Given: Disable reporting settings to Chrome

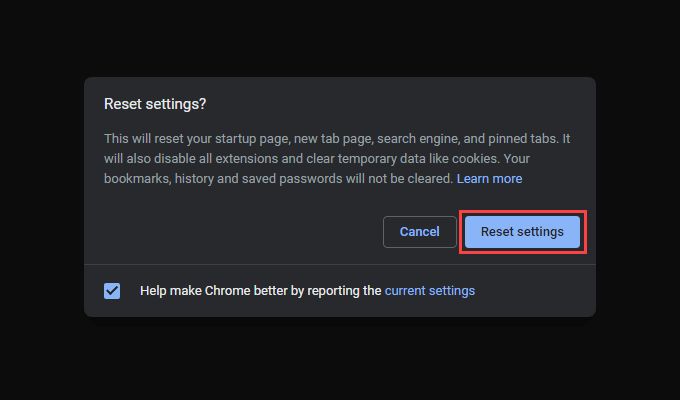Looking at the screenshot, I should (112, 291).
